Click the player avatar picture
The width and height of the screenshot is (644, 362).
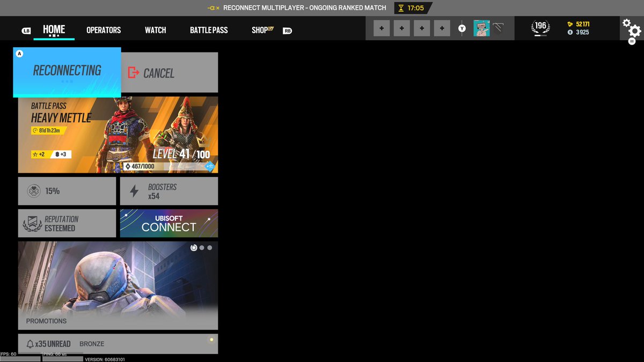tap(481, 28)
